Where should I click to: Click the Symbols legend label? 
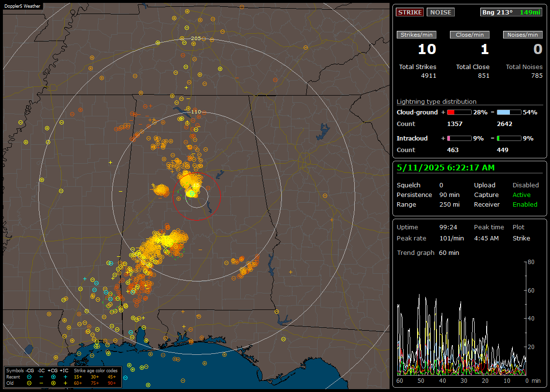click(14, 371)
